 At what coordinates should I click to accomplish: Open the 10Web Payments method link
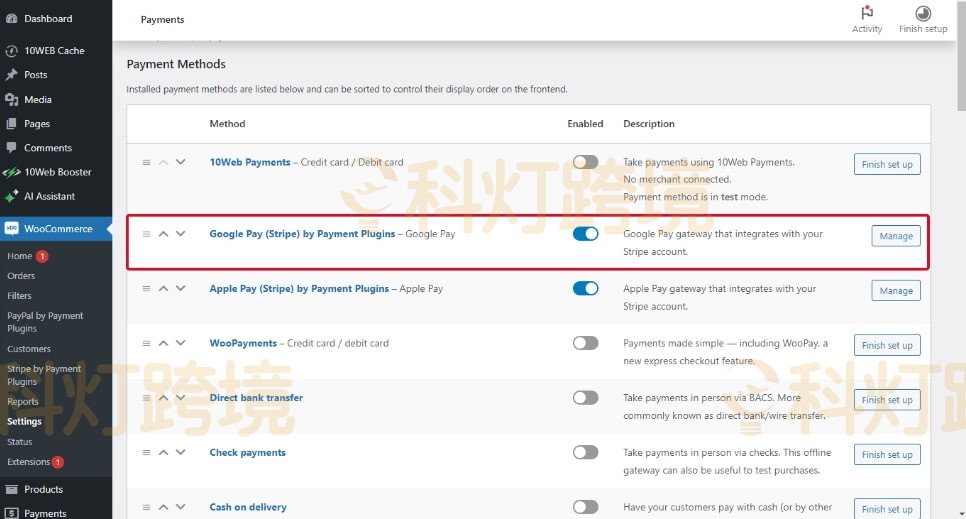pos(250,162)
